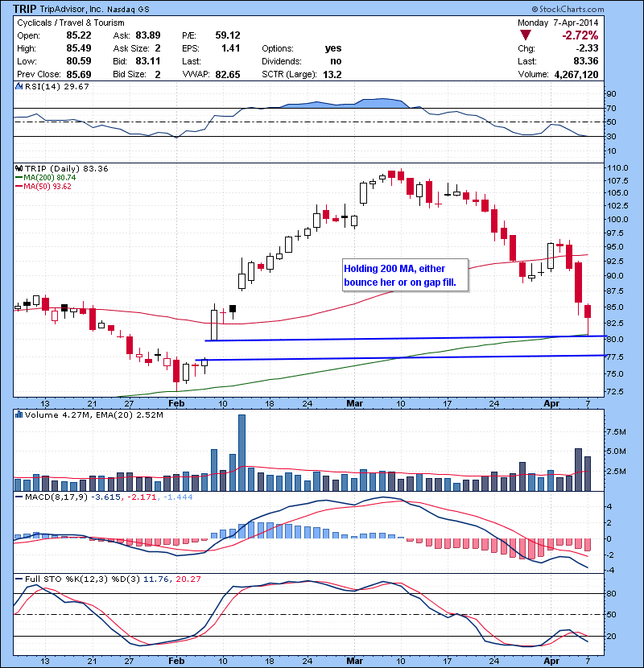Click the Open value 85.22
This screenshot has width=644, height=668.
[x=79, y=35]
